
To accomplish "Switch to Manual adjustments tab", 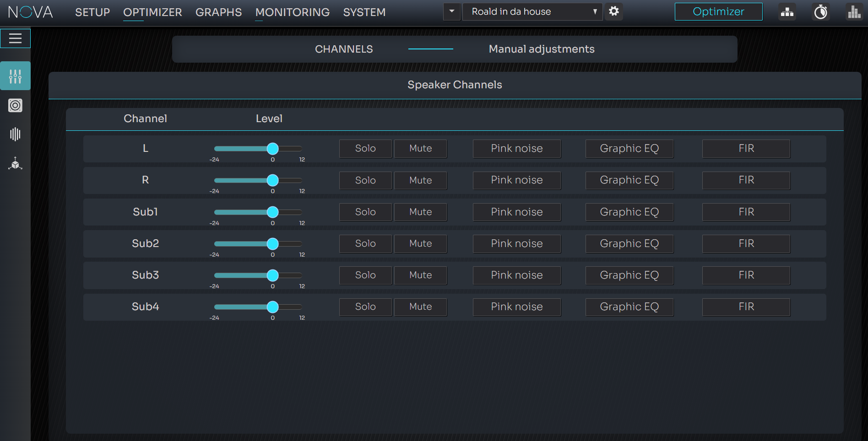I will point(542,49).
